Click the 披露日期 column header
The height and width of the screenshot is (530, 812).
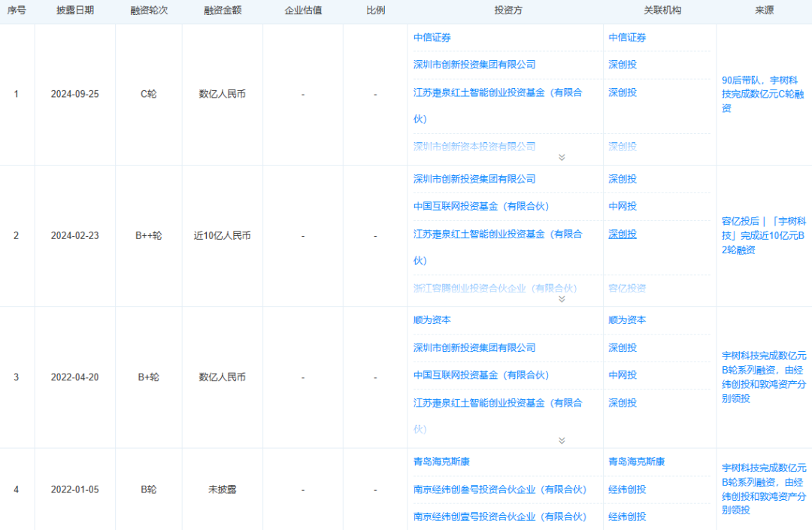pos(75,11)
